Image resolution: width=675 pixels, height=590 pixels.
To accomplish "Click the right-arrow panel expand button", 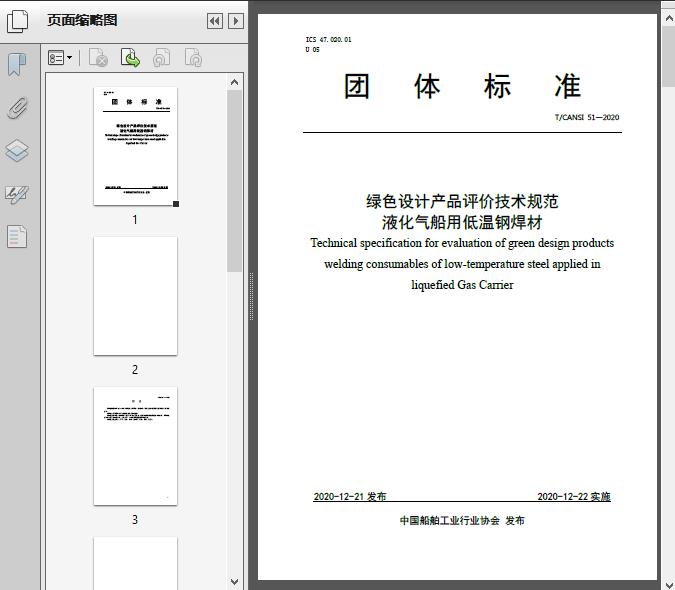I will point(236,21).
